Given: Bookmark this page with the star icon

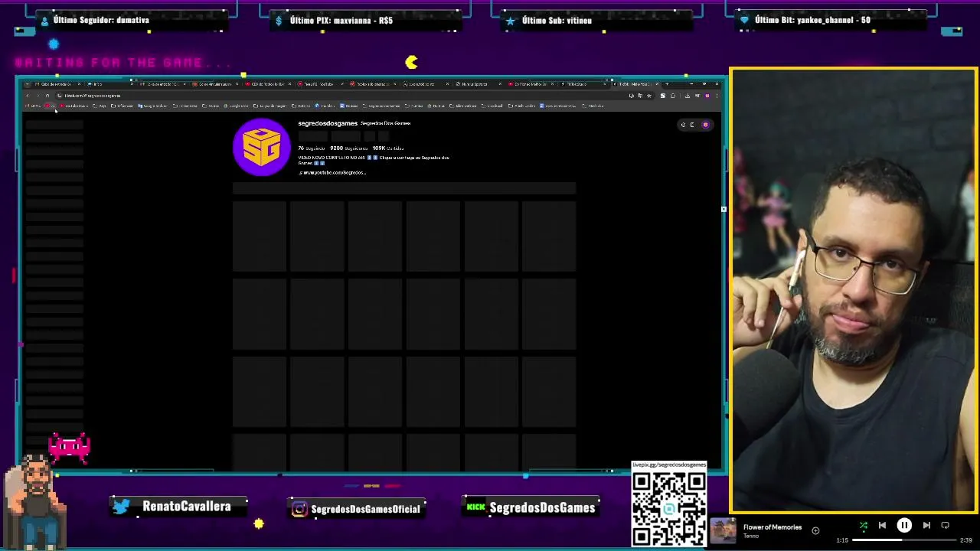Looking at the screenshot, I should tap(648, 96).
